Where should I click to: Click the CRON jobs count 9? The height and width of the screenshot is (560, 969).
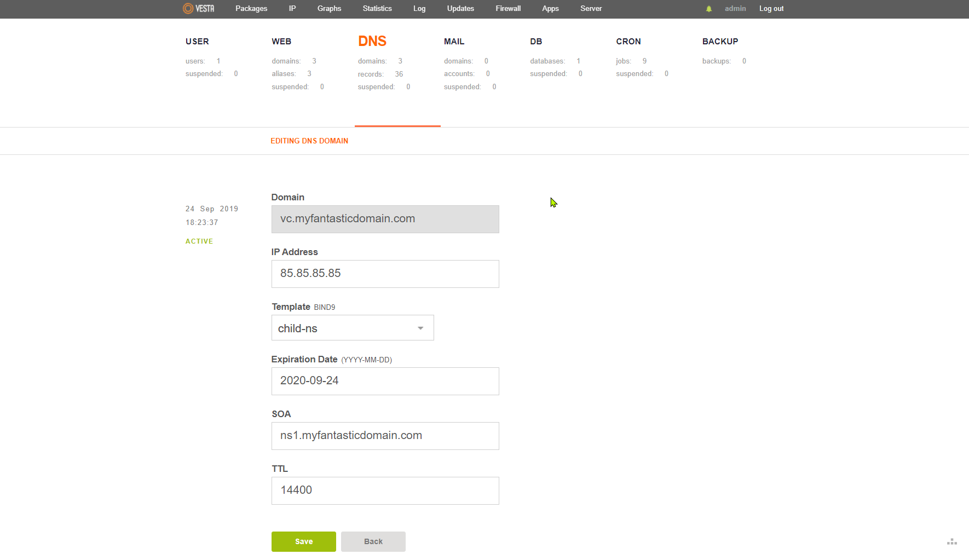[x=644, y=61]
